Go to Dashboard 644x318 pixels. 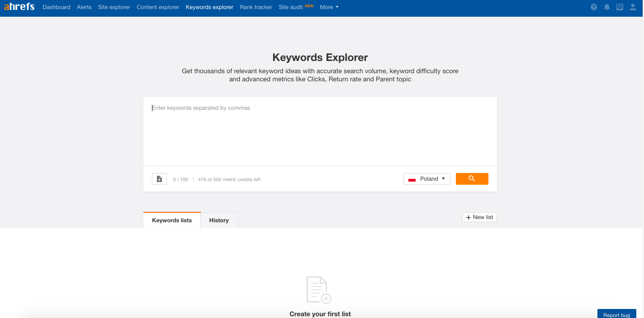[57, 7]
